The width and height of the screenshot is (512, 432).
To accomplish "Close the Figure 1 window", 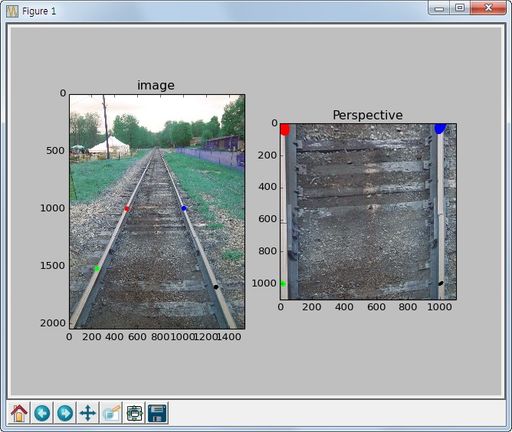I will click(x=488, y=7).
